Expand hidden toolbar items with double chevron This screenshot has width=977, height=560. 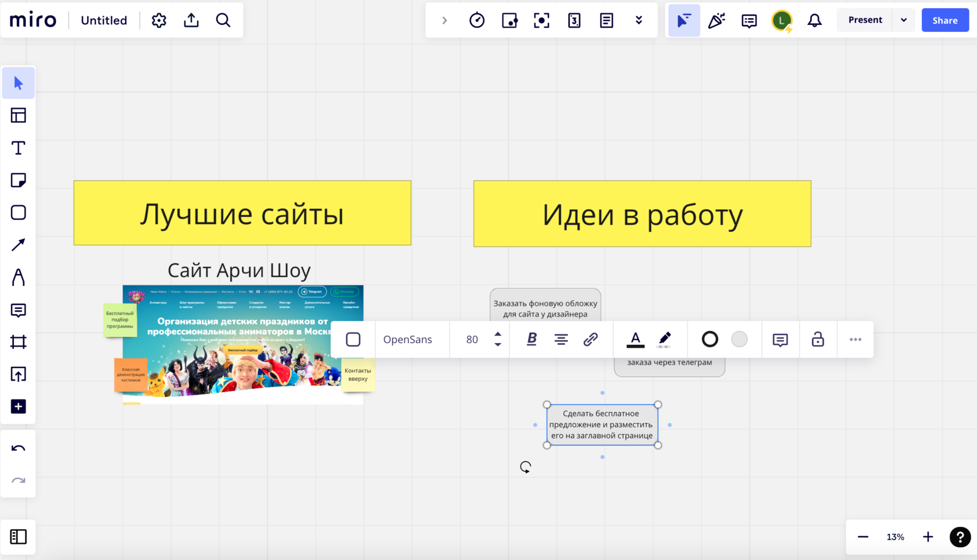(639, 20)
